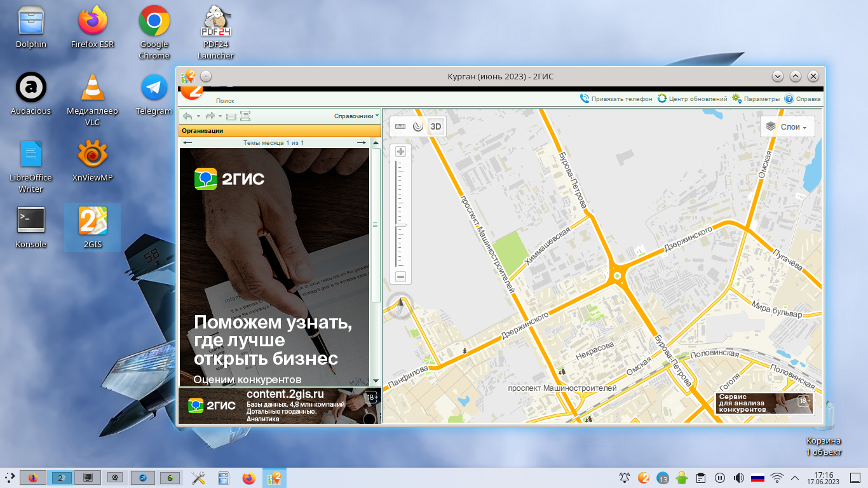Viewport: 868px width, 488px height.
Task: Click the scrollbar down arrow in the left panel
Action: point(376,380)
